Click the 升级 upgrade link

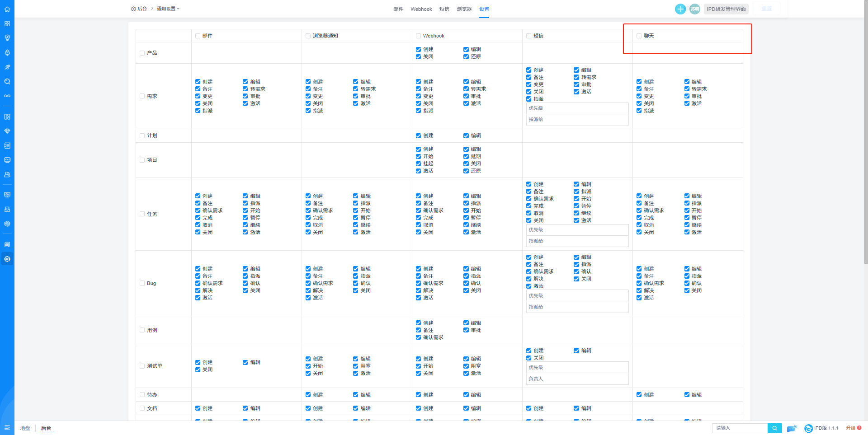(x=854, y=428)
